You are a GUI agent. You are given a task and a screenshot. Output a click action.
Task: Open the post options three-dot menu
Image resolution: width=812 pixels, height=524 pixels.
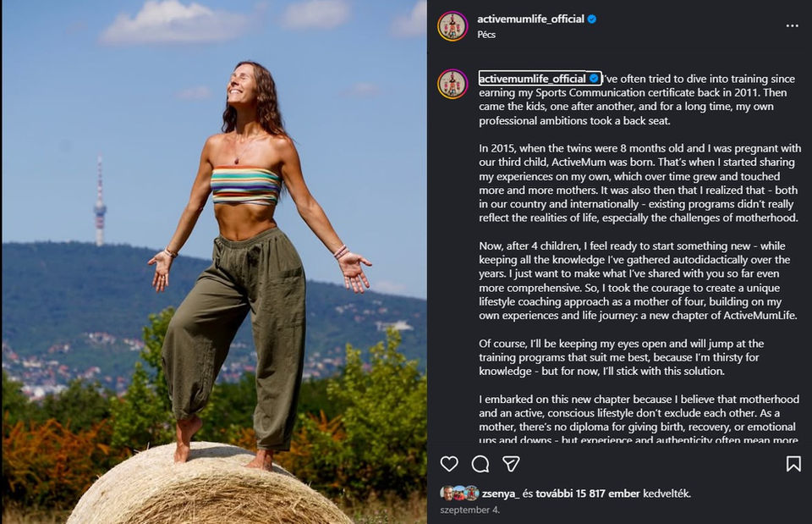[x=792, y=25]
